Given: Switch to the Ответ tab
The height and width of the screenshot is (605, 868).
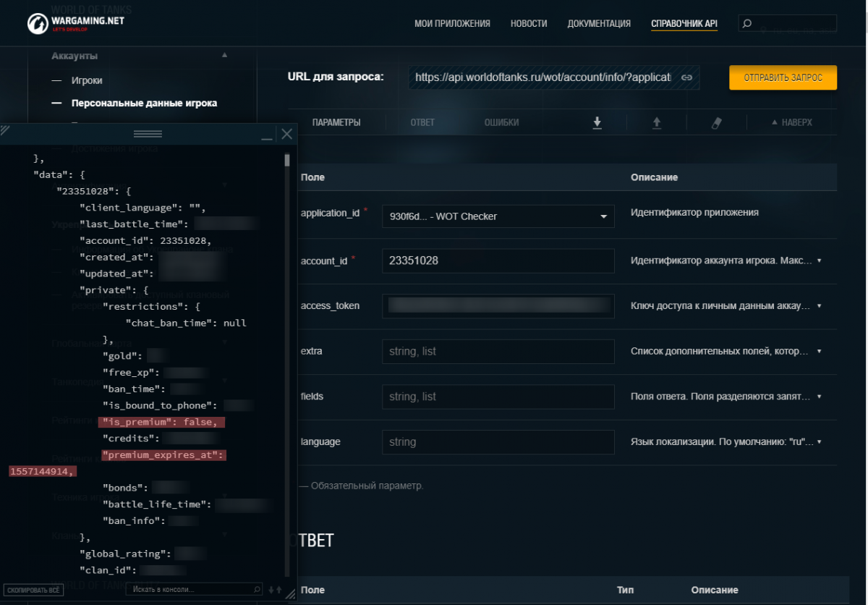Looking at the screenshot, I should click(422, 122).
